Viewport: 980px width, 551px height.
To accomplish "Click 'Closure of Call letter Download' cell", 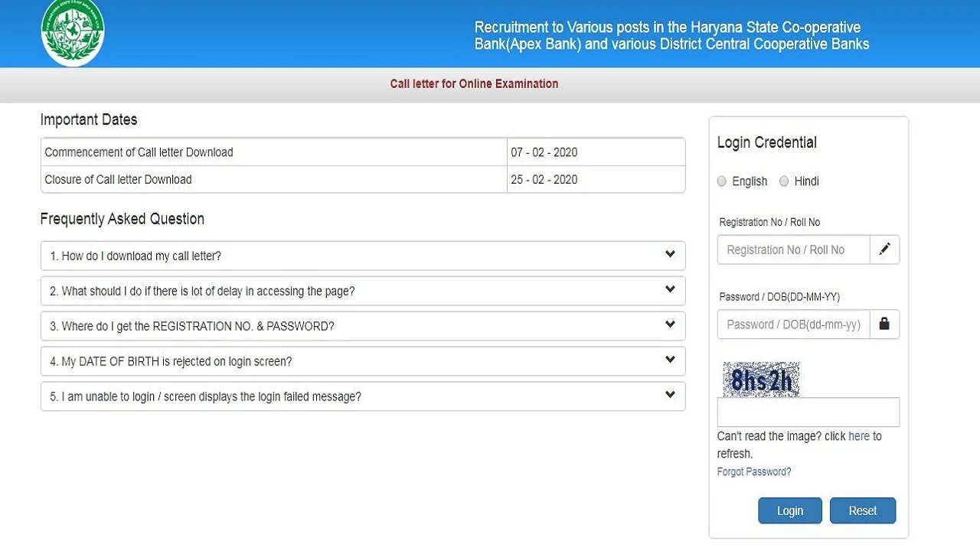I will 273,180.
